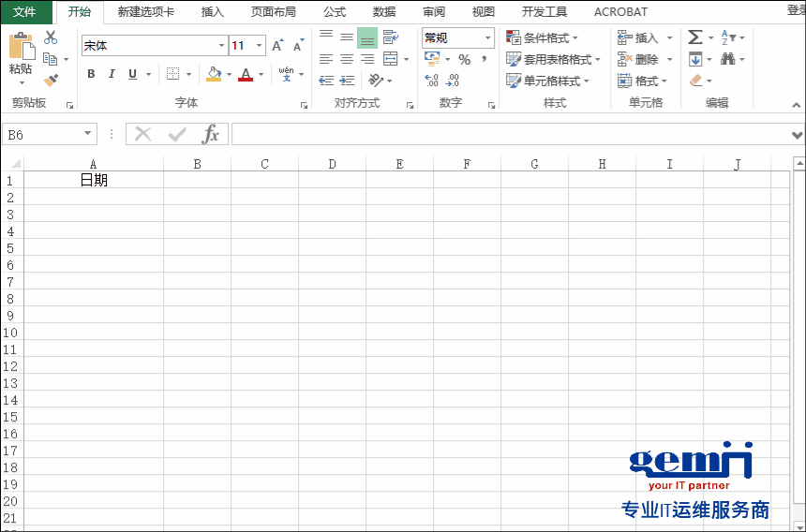Expand the 常规 number format dropdown
Screen dimensions: 806x532
[x=488, y=38]
